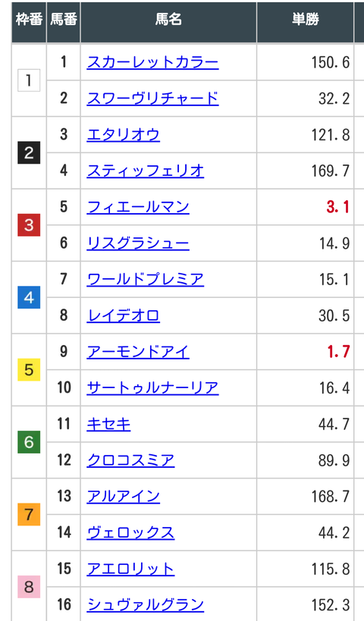Open フィエールマン horse page
The width and height of the screenshot is (364, 621).
pyautogui.click(x=138, y=208)
